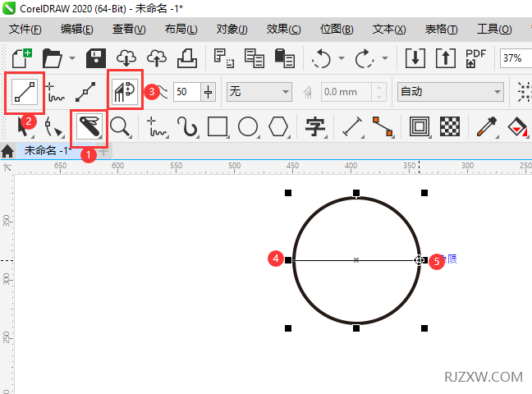Print the document using printer icon
Screen dimensions: 532x394
(187, 58)
